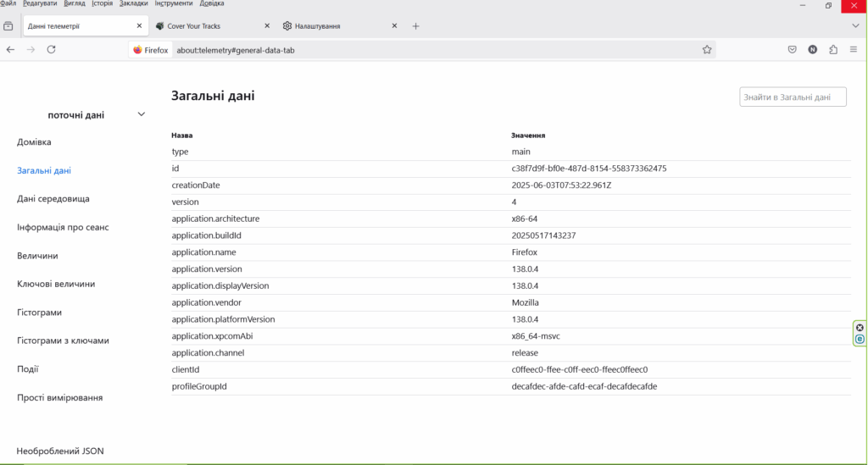868x465 pixels.
Task: Open the Pocket save icon
Action: pyautogui.click(x=793, y=50)
